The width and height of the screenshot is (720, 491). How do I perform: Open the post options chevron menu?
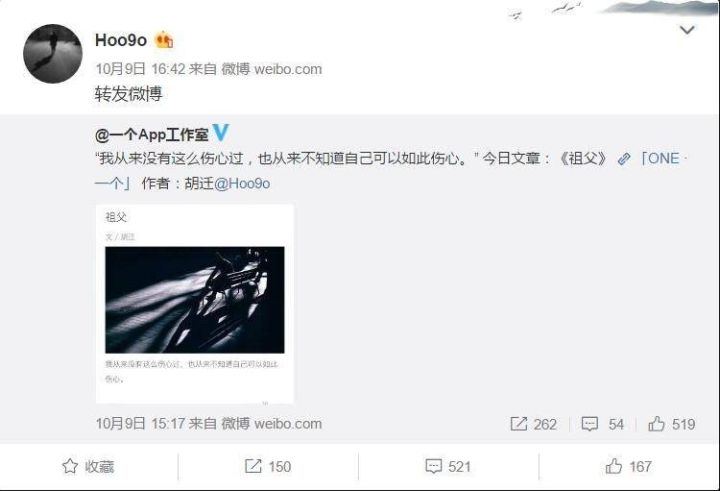click(686, 30)
